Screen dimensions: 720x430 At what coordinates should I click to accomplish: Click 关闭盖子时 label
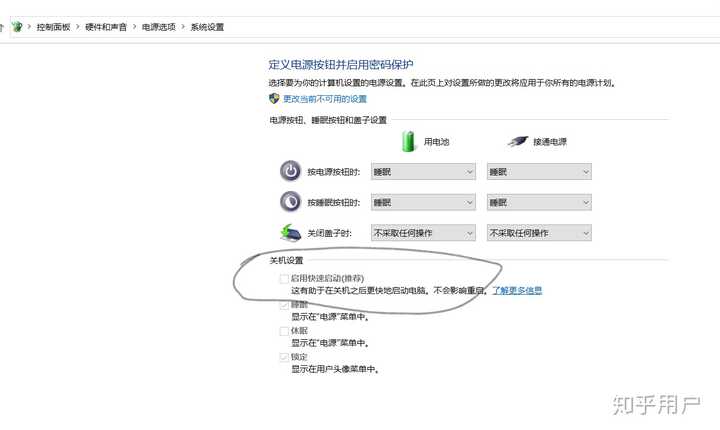[330, 233]
